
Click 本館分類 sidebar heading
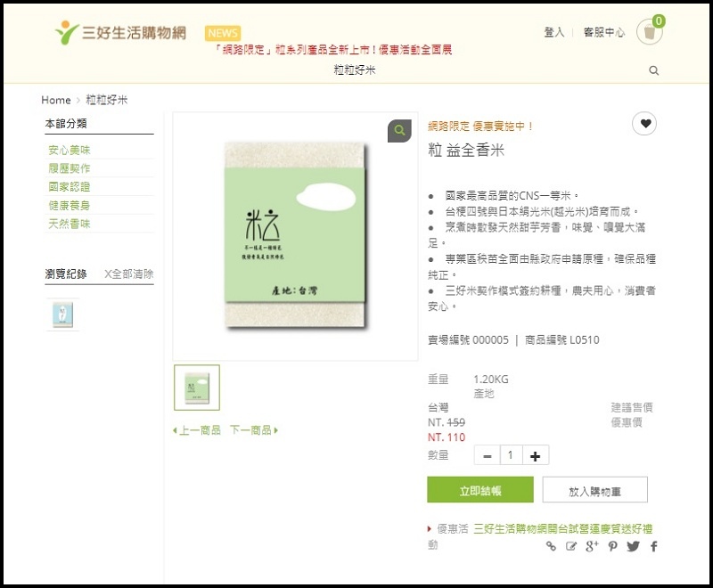pyautogui.click(x=66, y=123)
